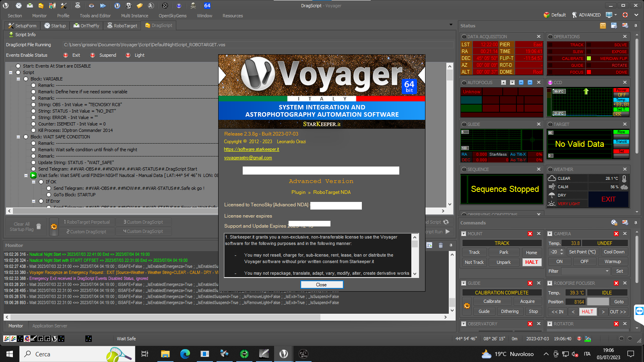Click the blue sphere icon in toolbar
Viewport: 644px width, 362px height.
(x=179, y=6)
